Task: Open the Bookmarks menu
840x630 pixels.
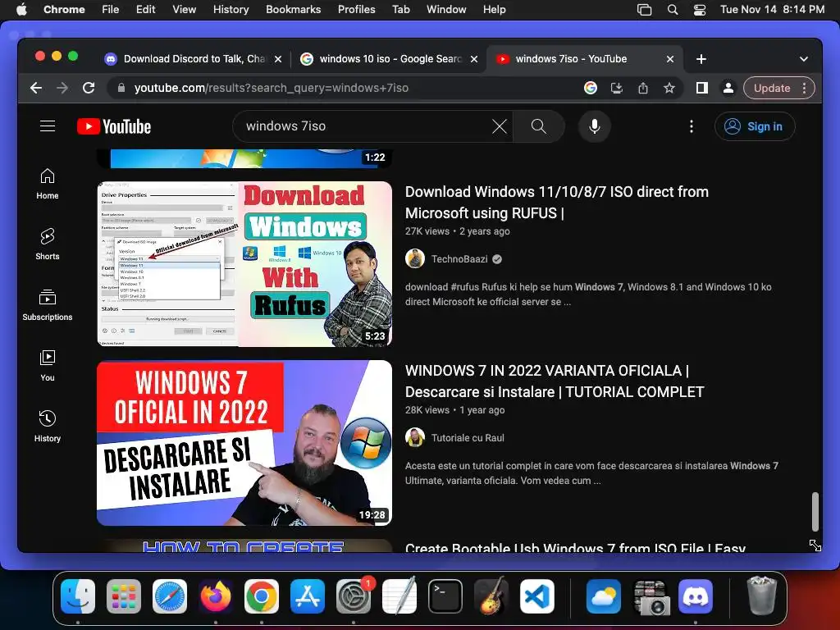Action: coord(293,9)
